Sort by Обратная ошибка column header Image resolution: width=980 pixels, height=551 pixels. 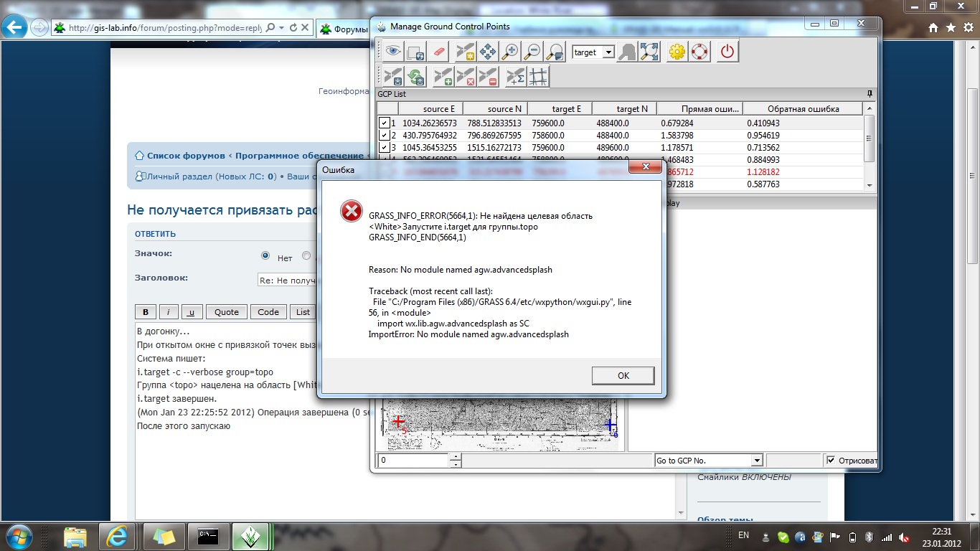click(x=804, y=109)
